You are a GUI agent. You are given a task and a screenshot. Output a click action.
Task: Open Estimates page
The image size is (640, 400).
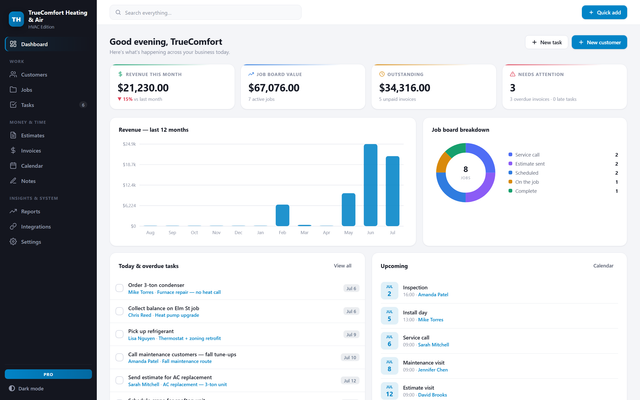(x=48, y=136)
